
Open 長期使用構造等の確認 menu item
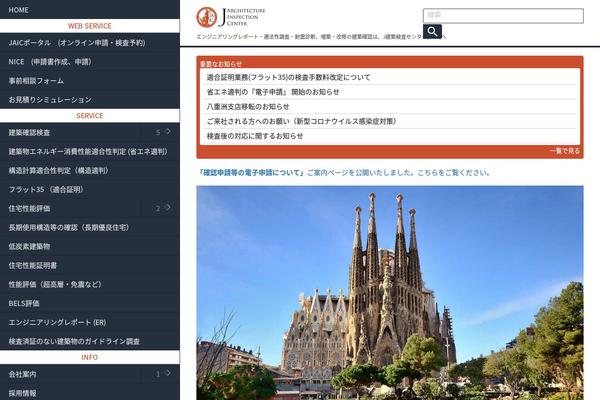[90, 227]
